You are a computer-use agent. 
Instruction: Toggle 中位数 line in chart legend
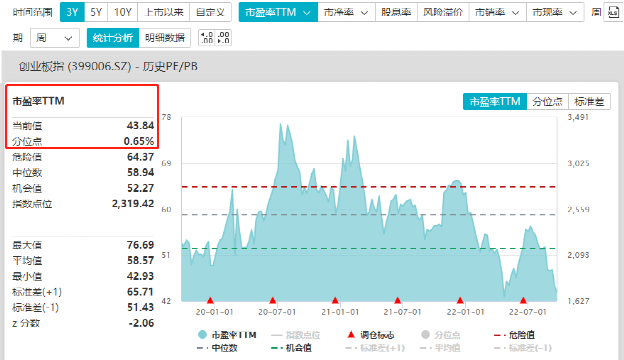coord(217,348)
